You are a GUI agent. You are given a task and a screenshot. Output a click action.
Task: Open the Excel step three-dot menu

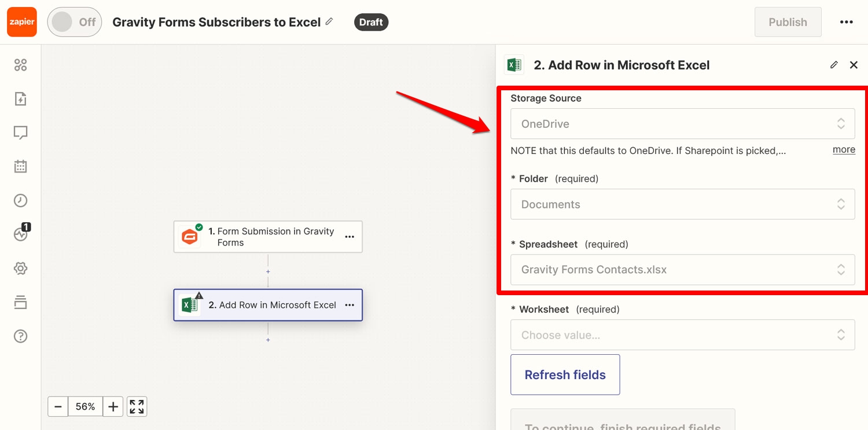[350, 305]
